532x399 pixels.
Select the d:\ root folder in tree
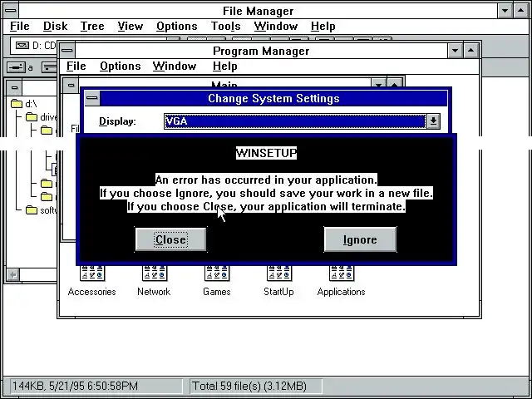(24, 103)
